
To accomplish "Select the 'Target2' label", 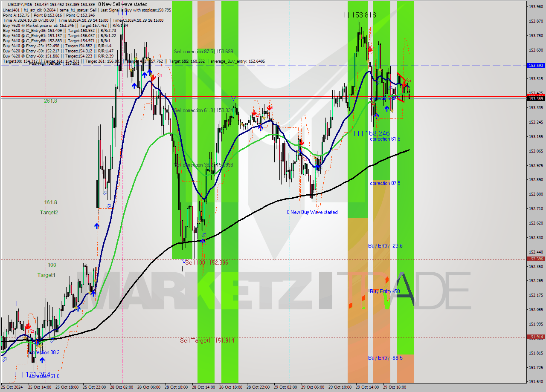I will 49,212.
